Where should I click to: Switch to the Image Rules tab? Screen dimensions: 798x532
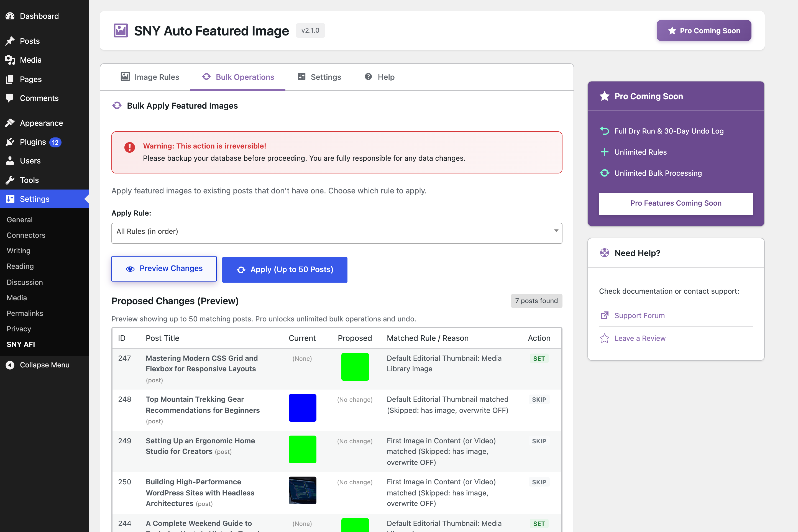[x=150, y=77]
